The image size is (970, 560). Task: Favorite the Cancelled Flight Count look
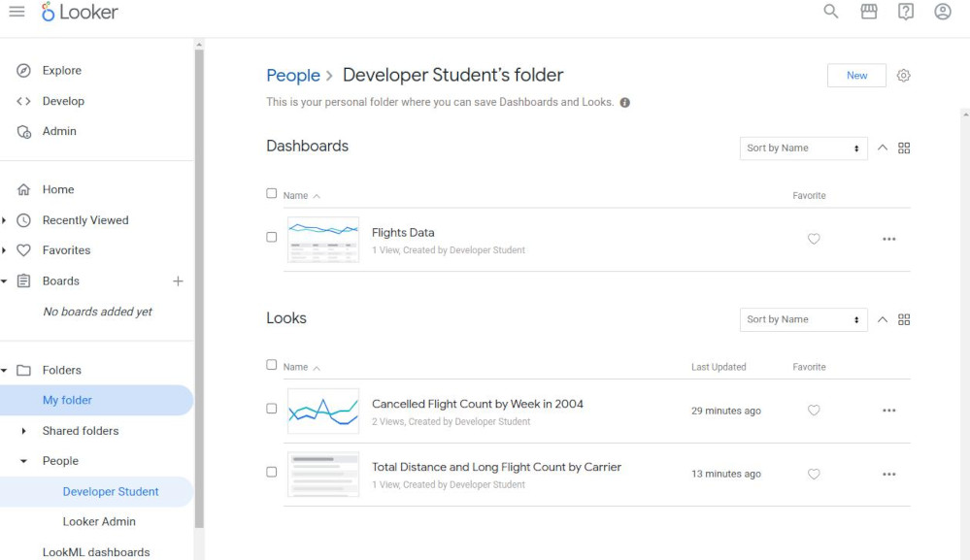point(814,411)
